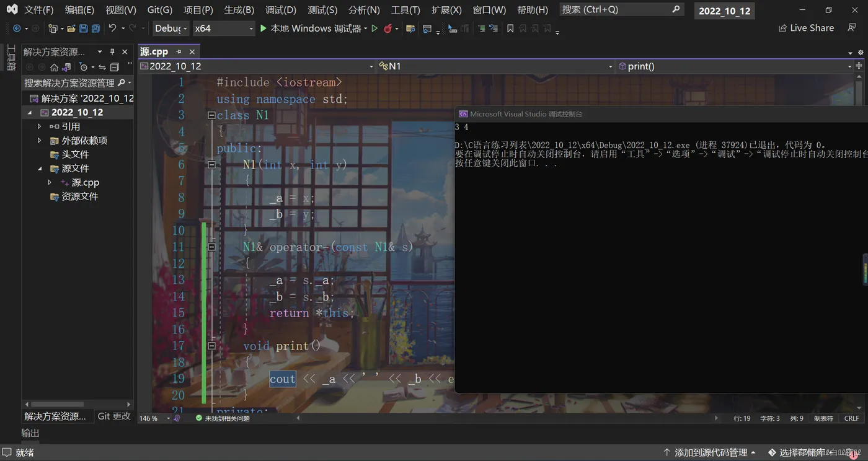Undo the last action
Viewport: 868px width, 461px height.
[112, 29]
